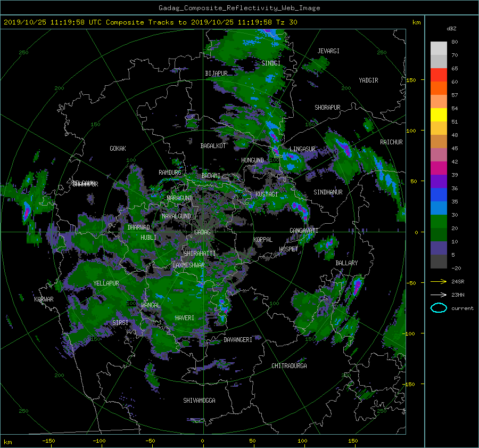
Task: Select the dark gray bottom swatch near -20
Action: tap(439, 262)
